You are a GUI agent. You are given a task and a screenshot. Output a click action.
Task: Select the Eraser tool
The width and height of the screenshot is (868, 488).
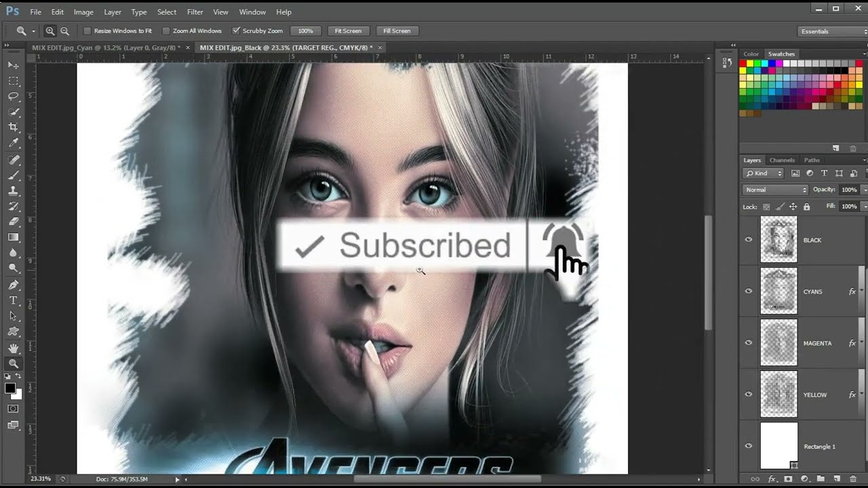[13, 222]
